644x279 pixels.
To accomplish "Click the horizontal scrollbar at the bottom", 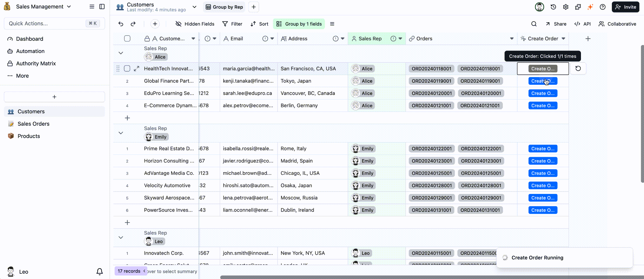I will coord(432,277).
